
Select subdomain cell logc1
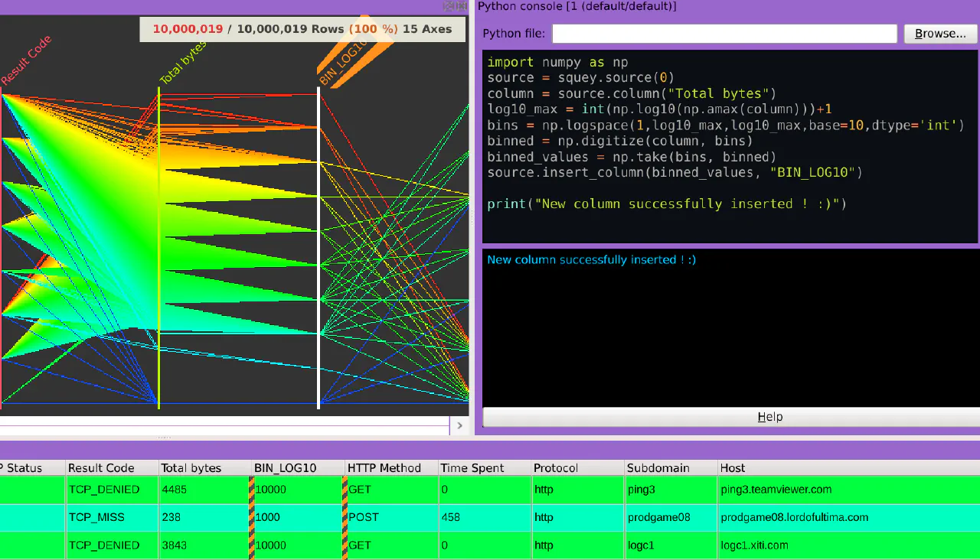click(x=671, y=545)
